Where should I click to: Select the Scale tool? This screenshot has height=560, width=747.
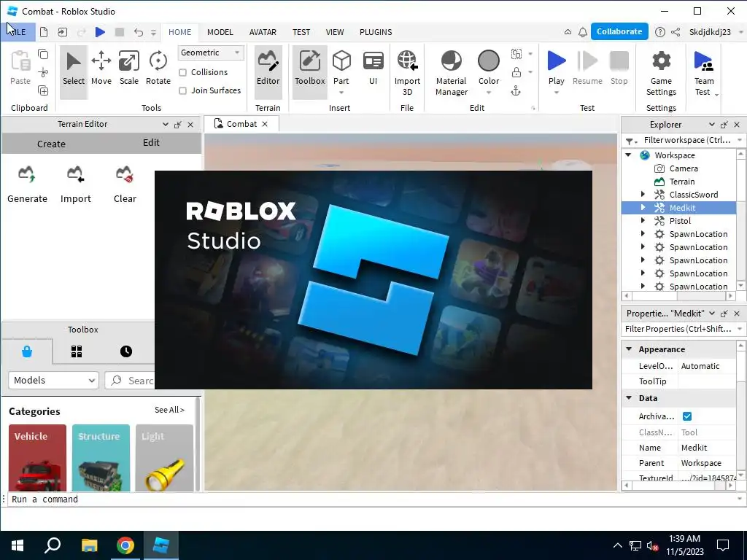tap(128, 68)
